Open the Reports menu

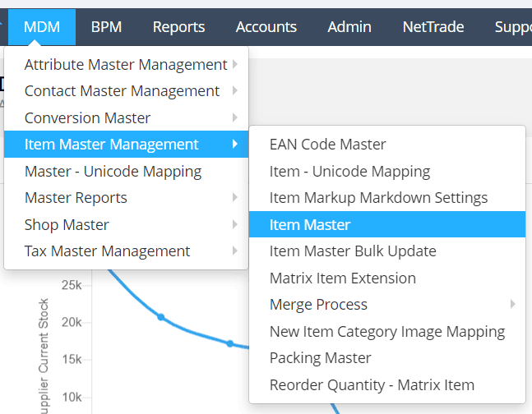tap(178, 27)
